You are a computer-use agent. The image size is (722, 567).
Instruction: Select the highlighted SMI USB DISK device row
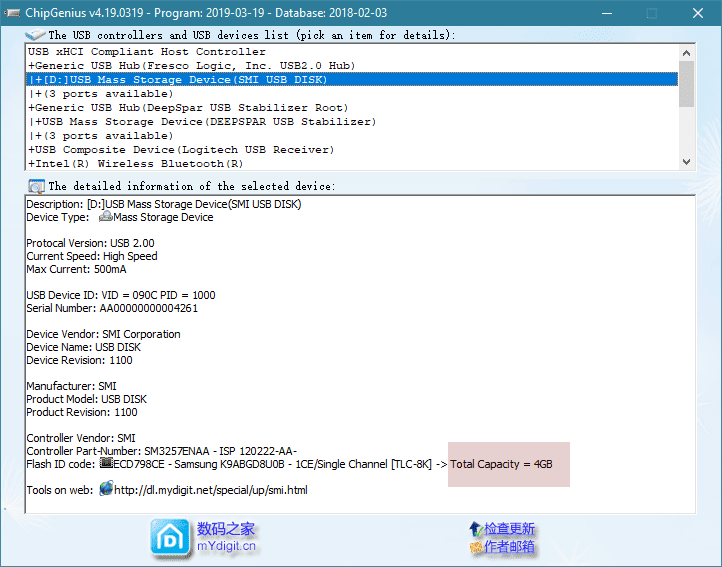352,80
